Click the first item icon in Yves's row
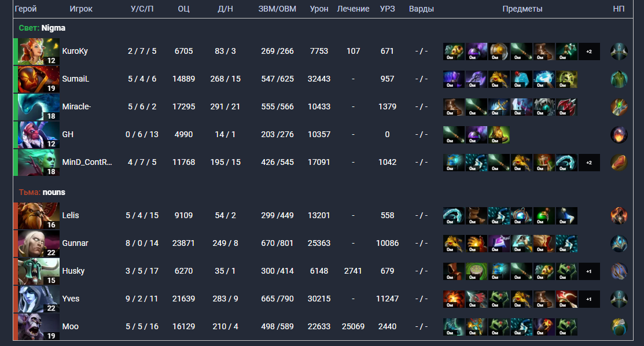 point(454,299)
